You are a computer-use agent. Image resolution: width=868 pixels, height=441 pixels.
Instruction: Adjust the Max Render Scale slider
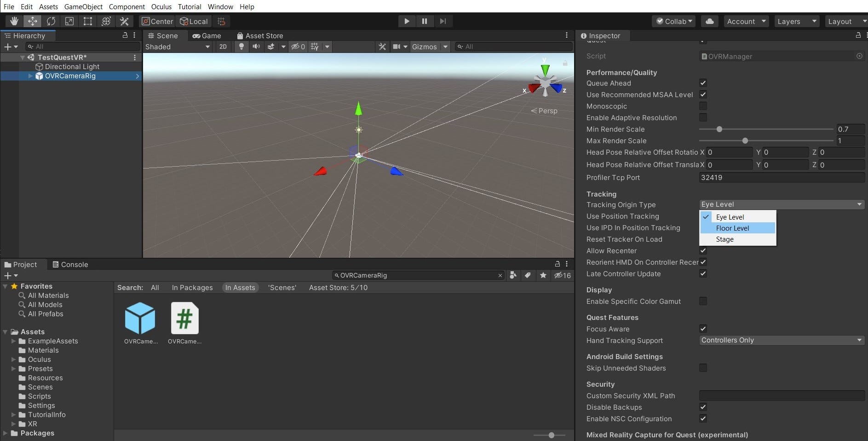coord(766,141)
